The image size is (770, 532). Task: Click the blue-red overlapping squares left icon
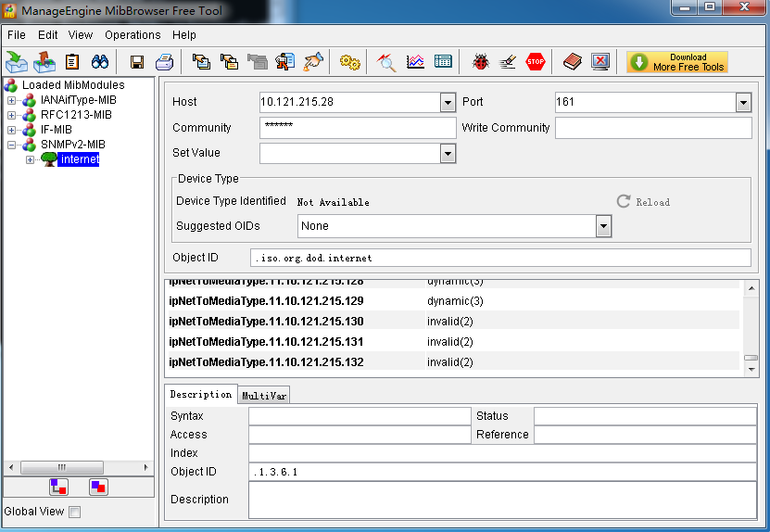(59, 487)
